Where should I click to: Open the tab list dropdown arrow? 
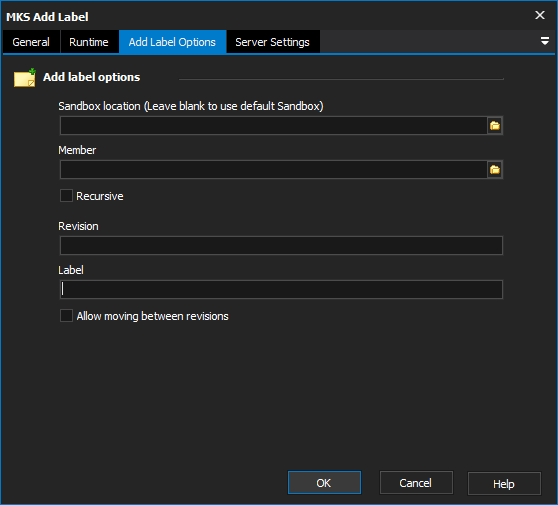click(x=544, y=41)
